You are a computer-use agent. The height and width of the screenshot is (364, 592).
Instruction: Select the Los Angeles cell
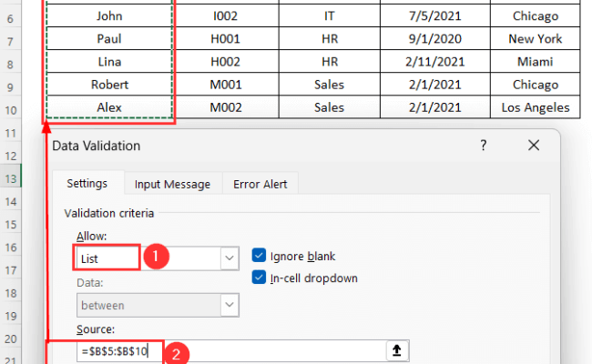536,107
